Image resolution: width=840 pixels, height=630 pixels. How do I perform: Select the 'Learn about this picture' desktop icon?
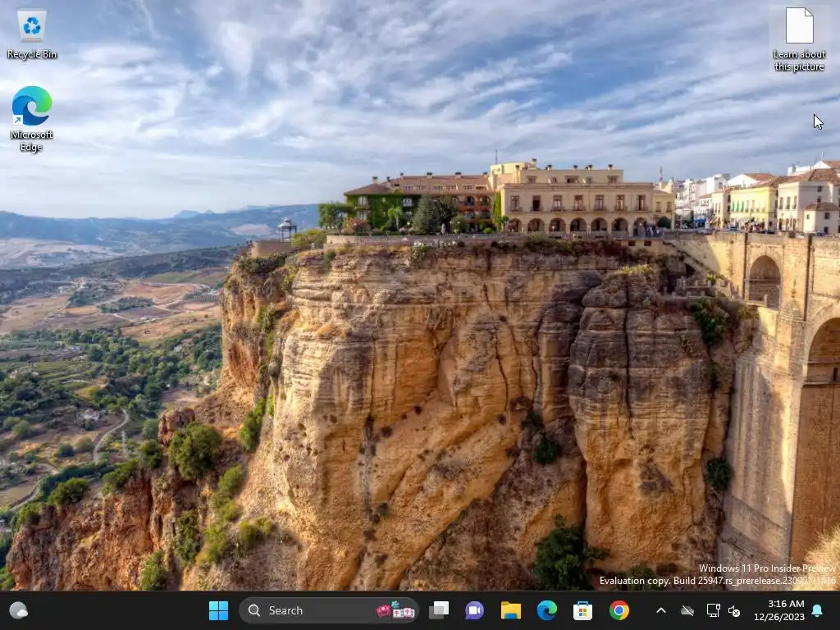pos(799,39)
